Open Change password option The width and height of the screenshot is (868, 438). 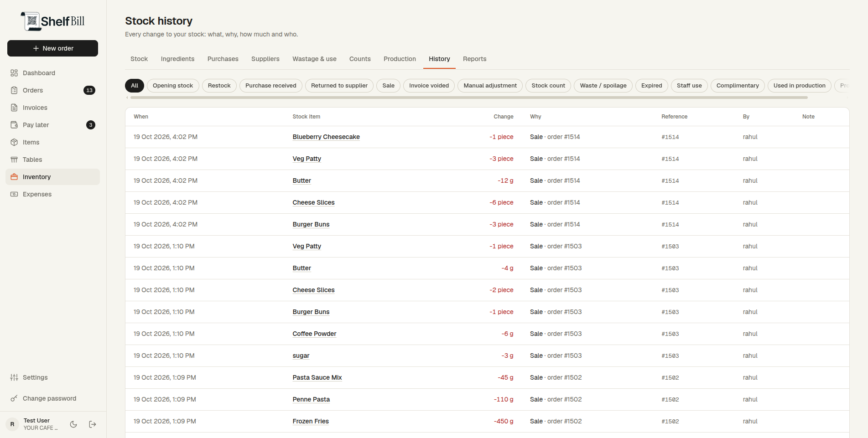coord(52,398)
